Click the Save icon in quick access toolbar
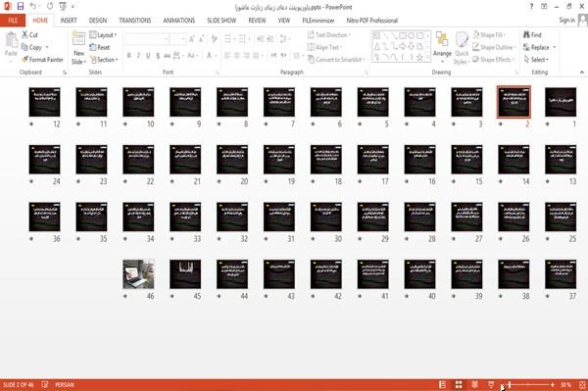This screenshot has width=588, height=391. (21, 7)
